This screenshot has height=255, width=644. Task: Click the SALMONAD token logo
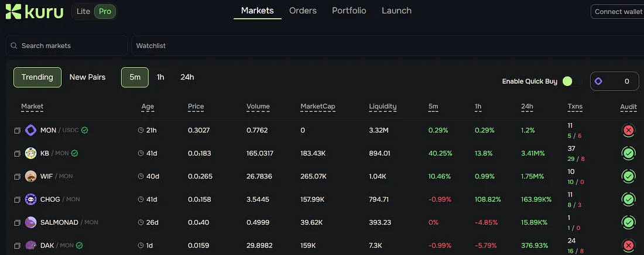(x=31, y=222)
